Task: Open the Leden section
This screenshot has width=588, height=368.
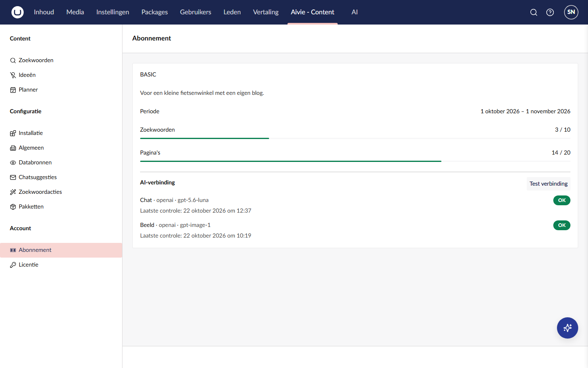Action: (232, 12)
